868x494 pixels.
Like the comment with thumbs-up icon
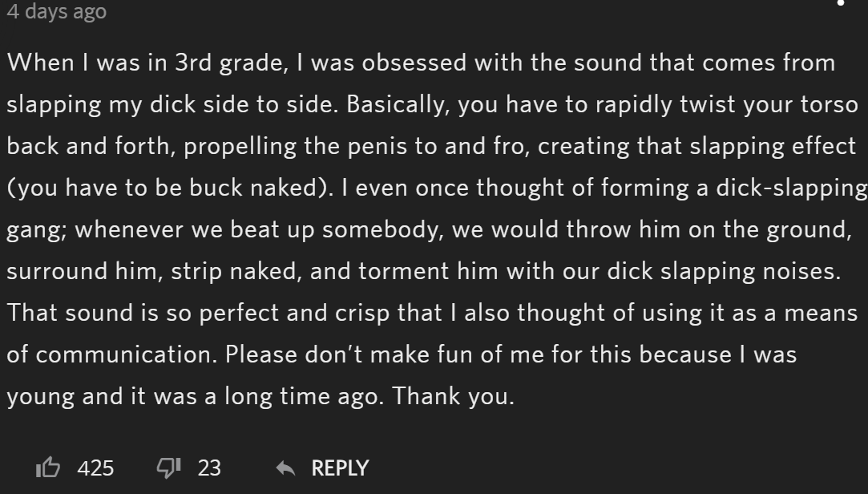(48, 468)
